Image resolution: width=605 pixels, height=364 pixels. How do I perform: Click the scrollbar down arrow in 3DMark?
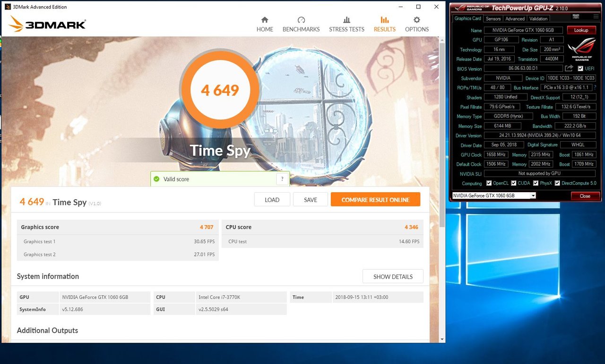coord(442,339)
